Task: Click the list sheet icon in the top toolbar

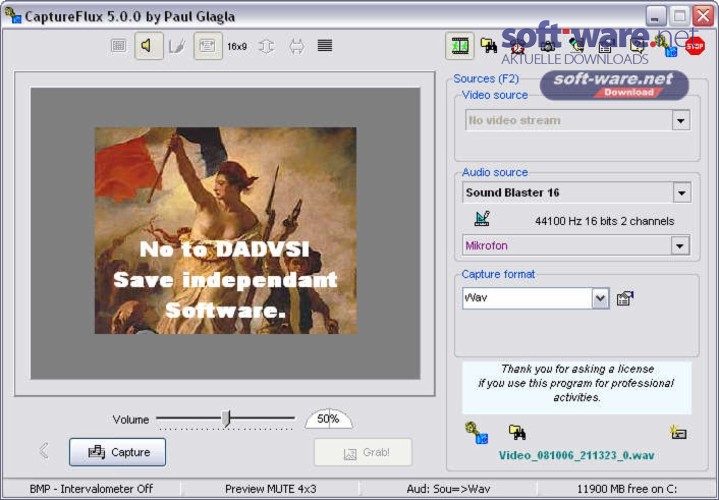Action: (605, 47)
